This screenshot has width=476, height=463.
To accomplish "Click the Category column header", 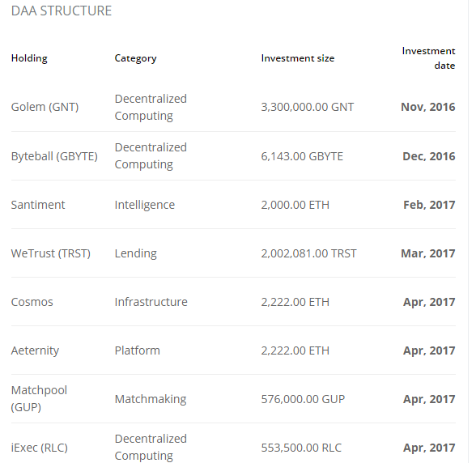I will pyautogui.click(x=135, y=58).
